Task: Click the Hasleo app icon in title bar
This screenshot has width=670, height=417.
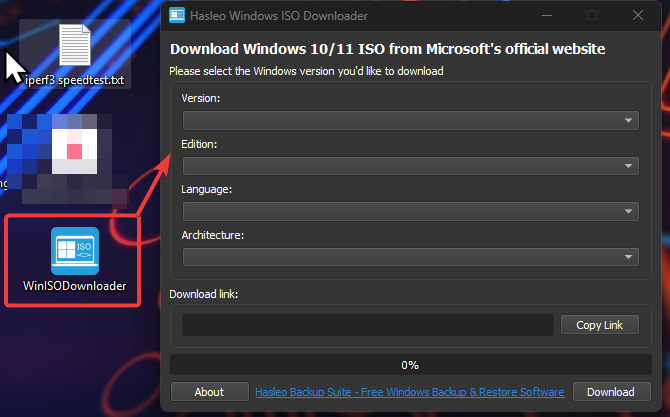Action: (177, 15)
